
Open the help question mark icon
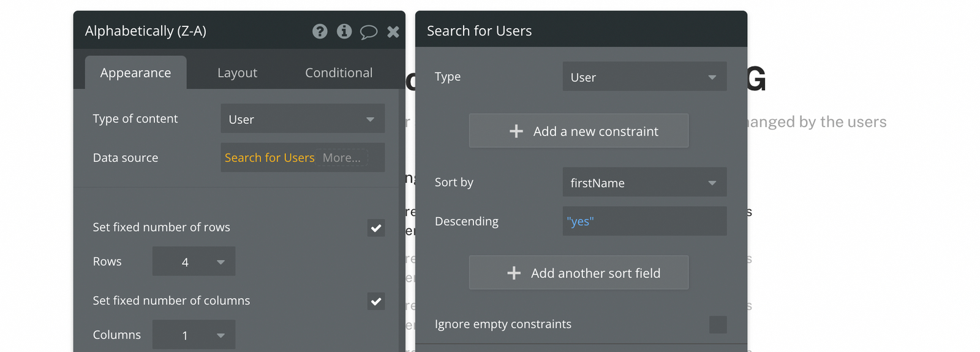point(320,31)
